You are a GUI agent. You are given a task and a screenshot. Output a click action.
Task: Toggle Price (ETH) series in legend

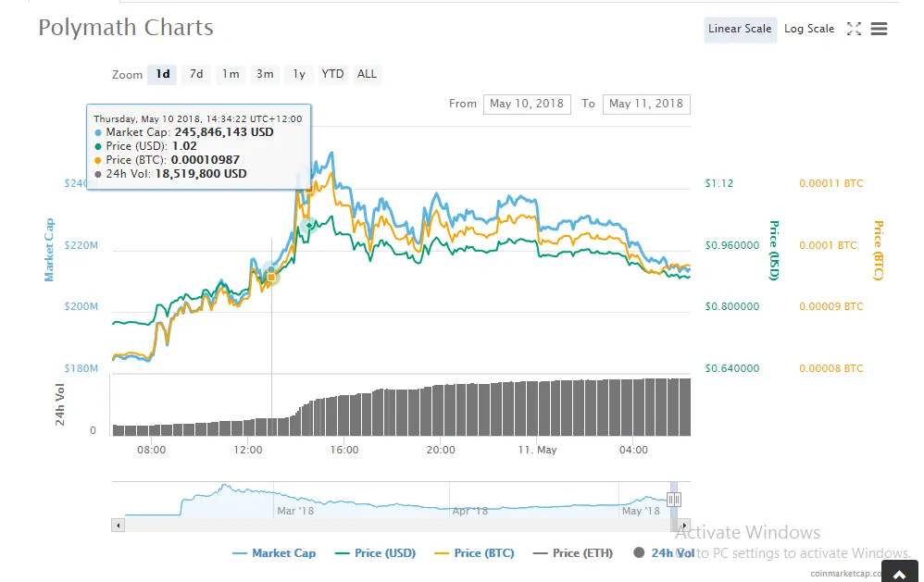573,553
